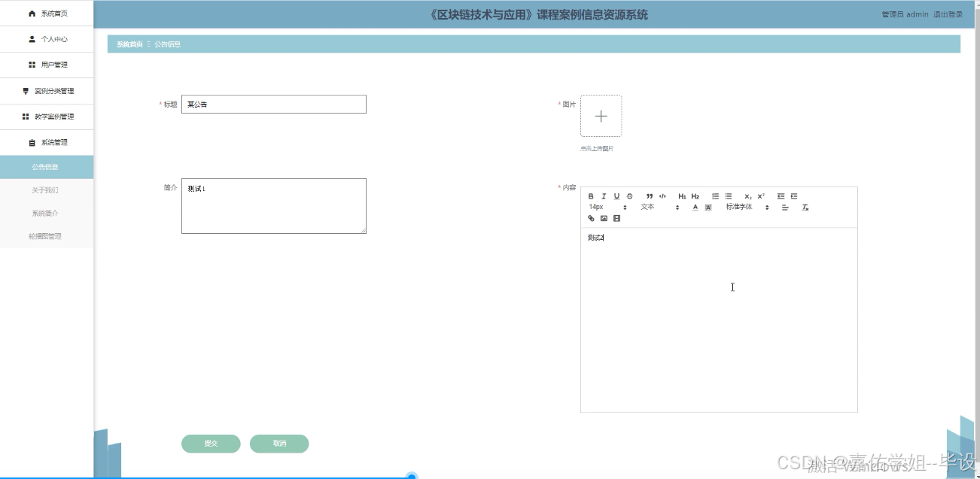Submit the form with 提交 button
This screenshot has width=980, height=479.
point(211,444)
